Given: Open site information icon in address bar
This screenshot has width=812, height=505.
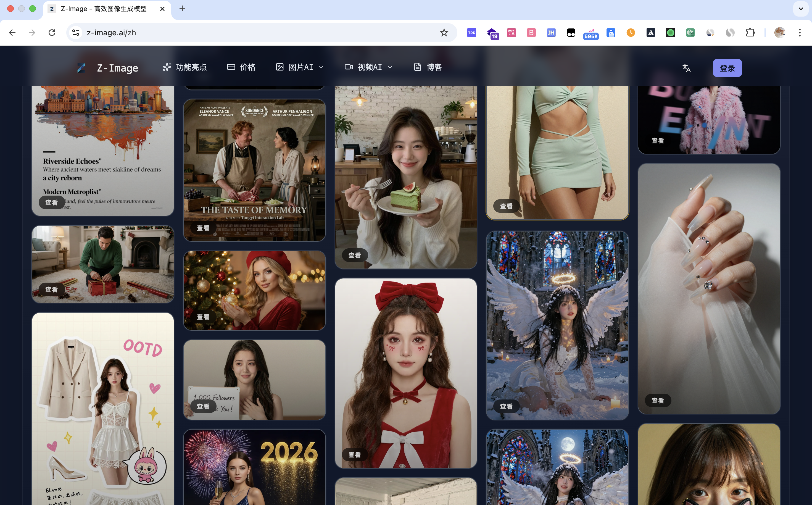Looking at the screenshot, I should click(x=76, y=32).
